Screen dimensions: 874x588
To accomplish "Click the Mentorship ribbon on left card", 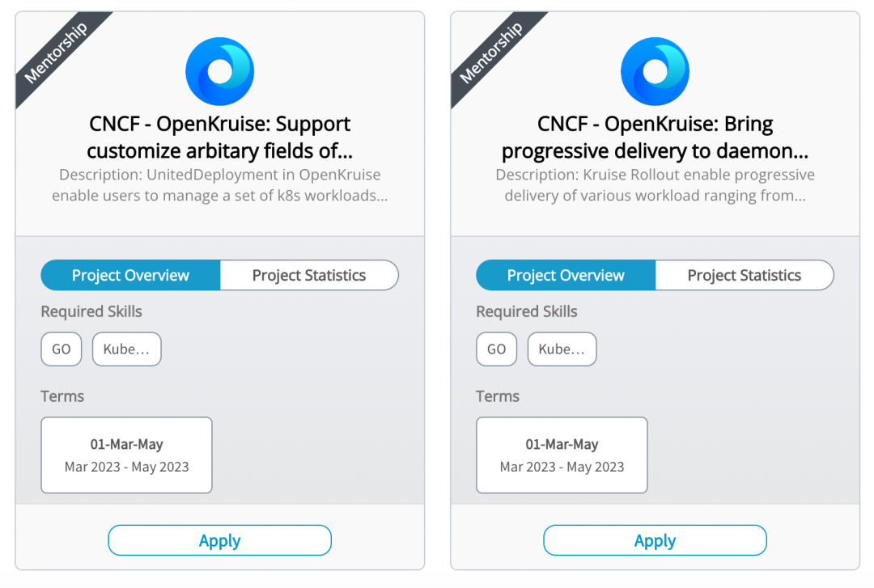I will click(56, 53).
